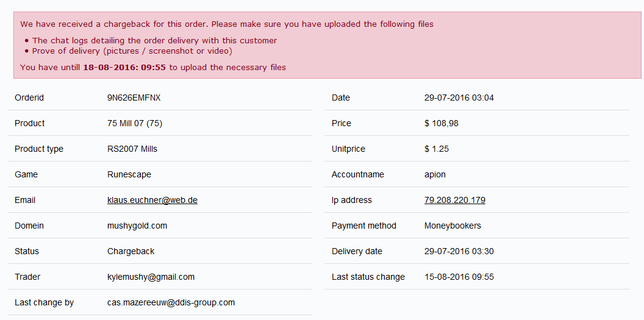Click the cas.mazereeuw@ddis-group.com text
The width and height of the screenshot is (644, 320).
tap(171, 302)
